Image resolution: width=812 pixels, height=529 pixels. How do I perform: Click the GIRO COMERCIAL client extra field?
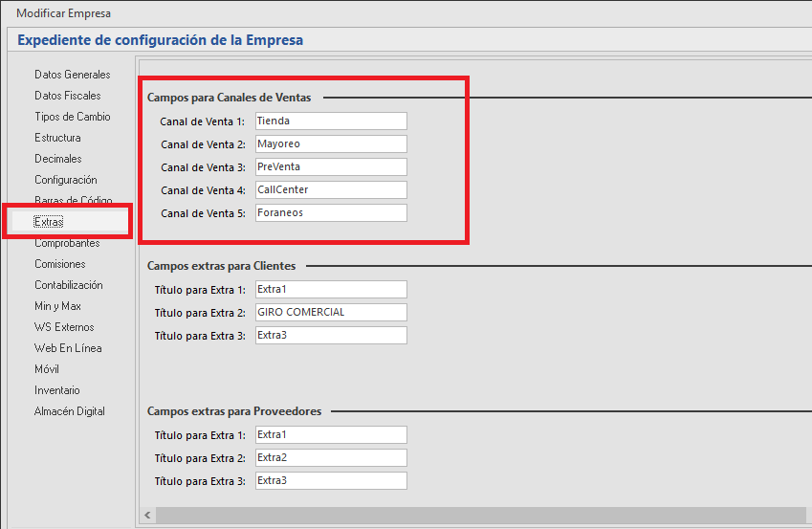(x=330, y=313)
